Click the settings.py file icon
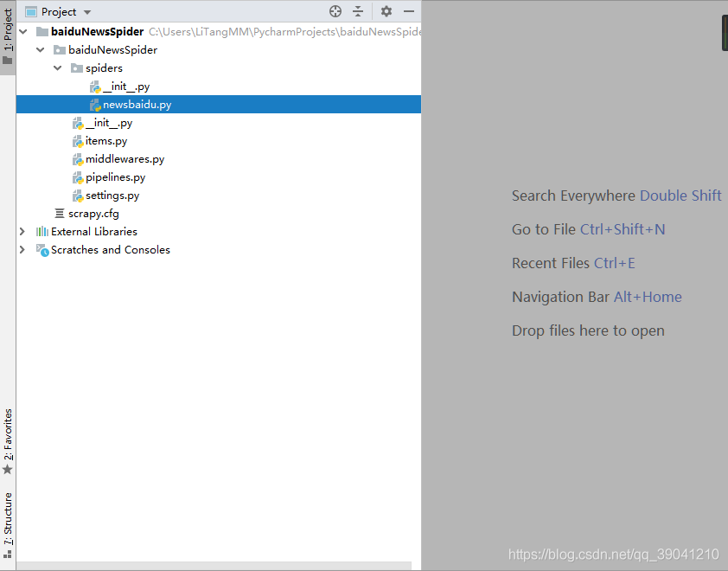728x571 pixels. tap(78, 196)
